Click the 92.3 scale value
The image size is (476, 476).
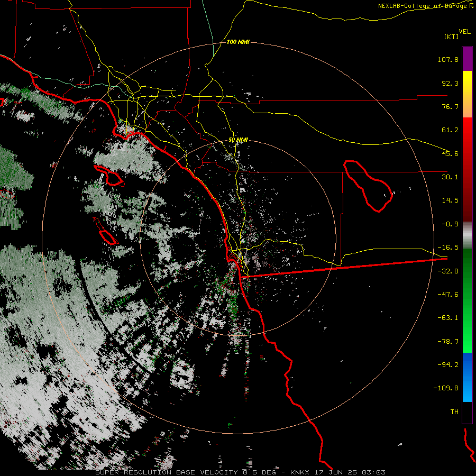click(450, 83)
